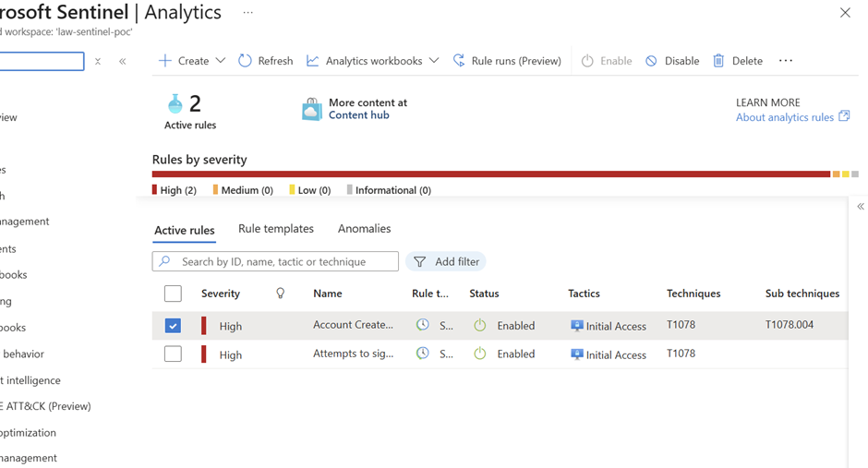The width and height of the screenshot is (868, 468).
Task: Clear the sidebar search with X icon
Action: pyautogui.click(x=98, y=62)
